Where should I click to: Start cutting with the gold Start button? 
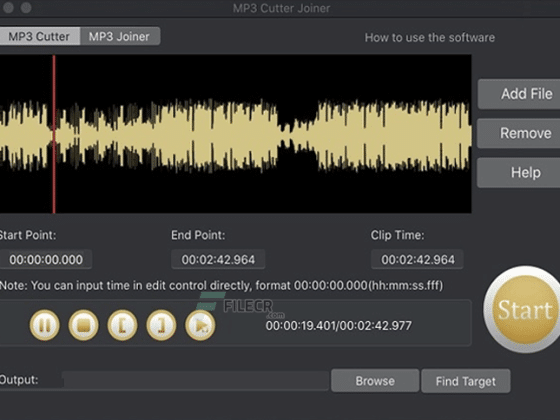click(x=522, y=309)
